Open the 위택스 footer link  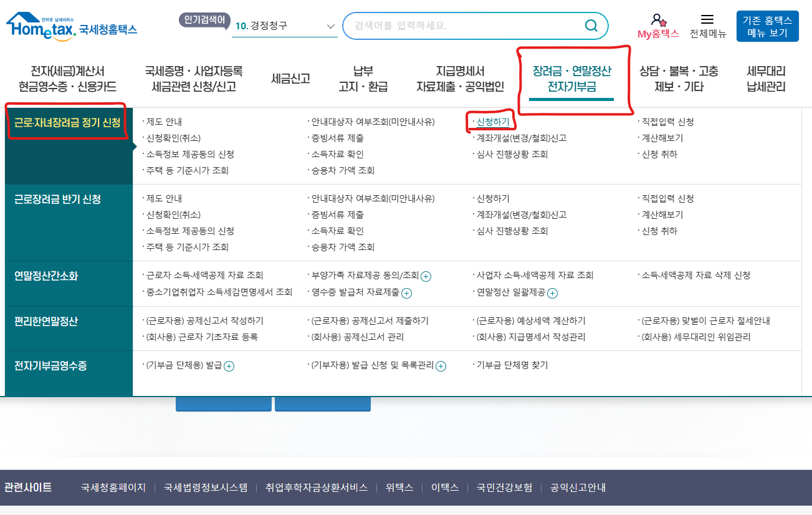(398, 488)
